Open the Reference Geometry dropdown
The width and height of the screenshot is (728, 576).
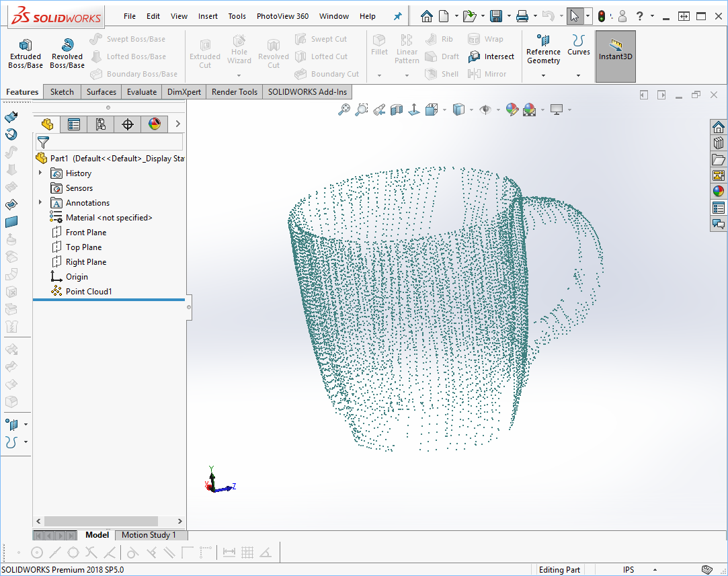(x=543, y=75)
